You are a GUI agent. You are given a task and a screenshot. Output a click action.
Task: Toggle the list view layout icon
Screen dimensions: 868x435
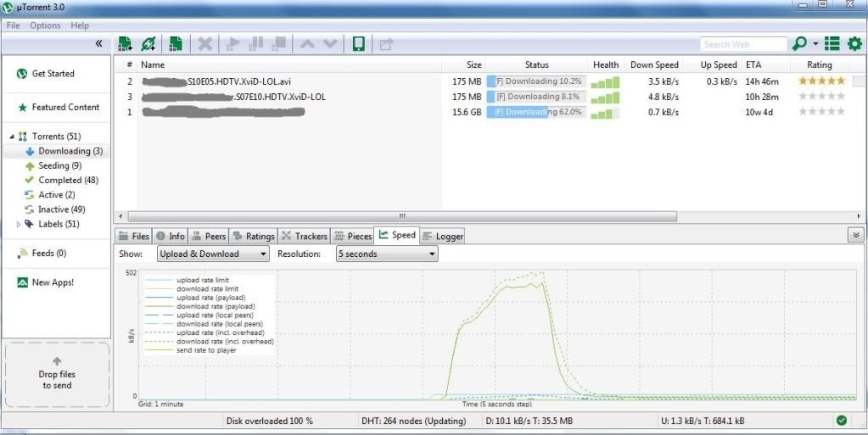pos(832,44)
